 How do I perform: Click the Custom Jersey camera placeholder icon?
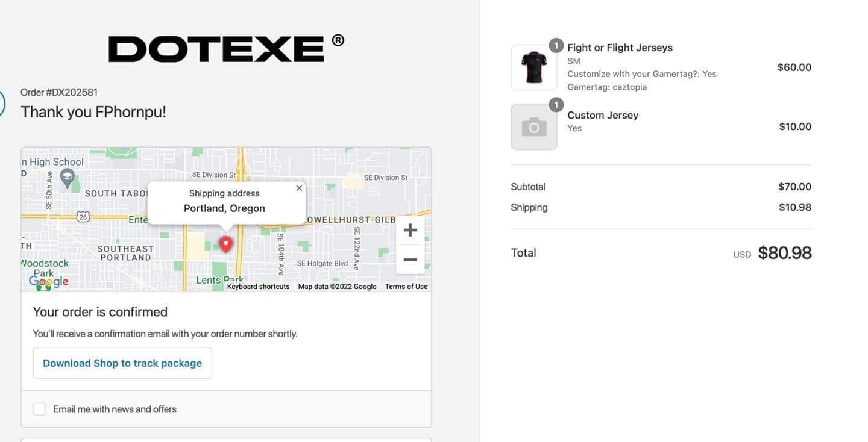[x=534, y=127]
